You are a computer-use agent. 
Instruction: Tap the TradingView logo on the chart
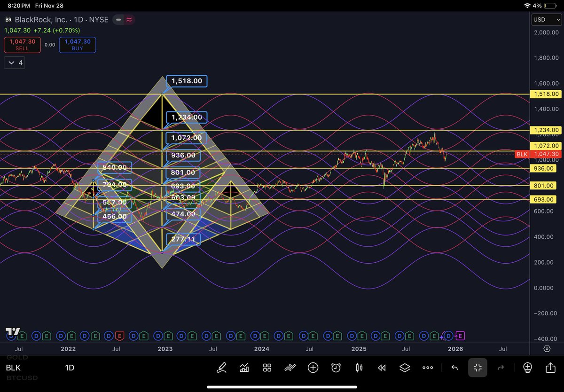tap(13, 331)
